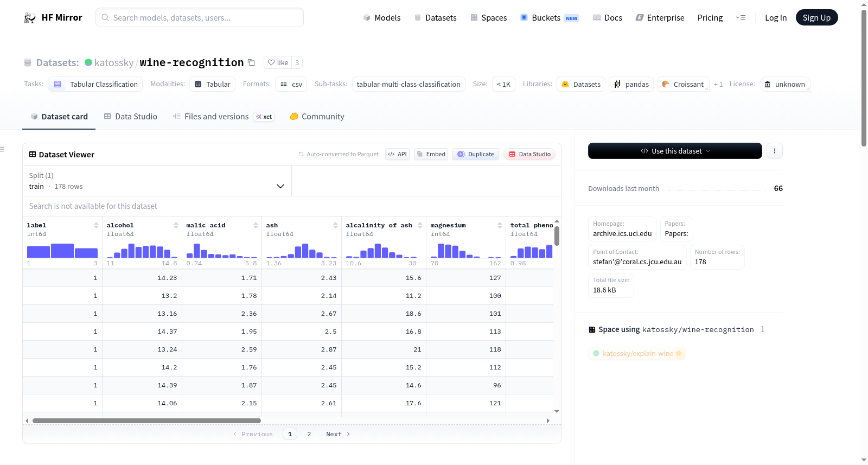Sort by the ash column

[x=335, y=225]
